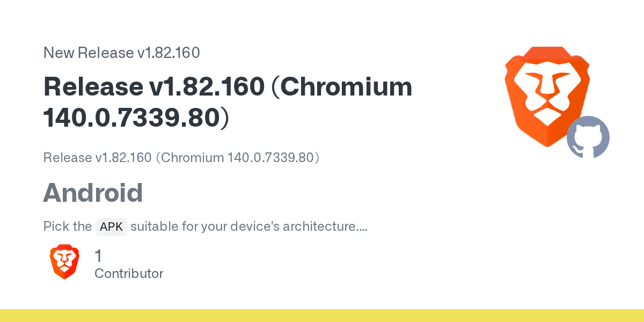Click the "Contributor" label

(129, 274)
